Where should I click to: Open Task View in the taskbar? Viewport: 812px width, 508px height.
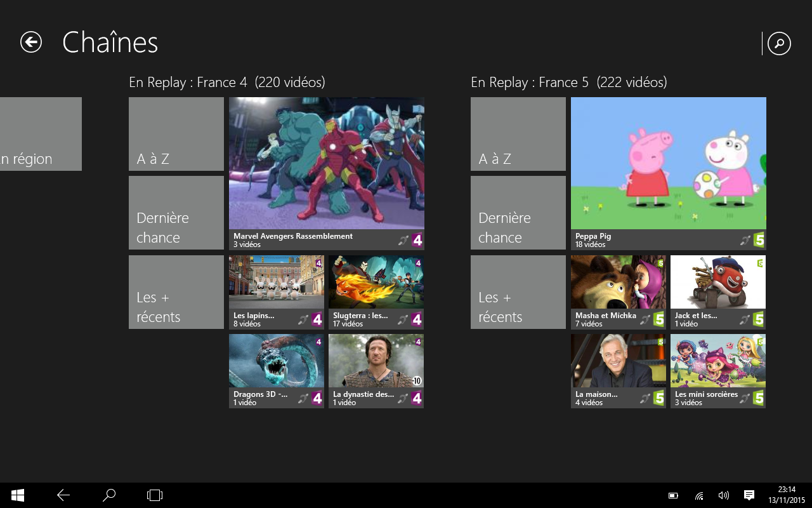tap(155, 495)
